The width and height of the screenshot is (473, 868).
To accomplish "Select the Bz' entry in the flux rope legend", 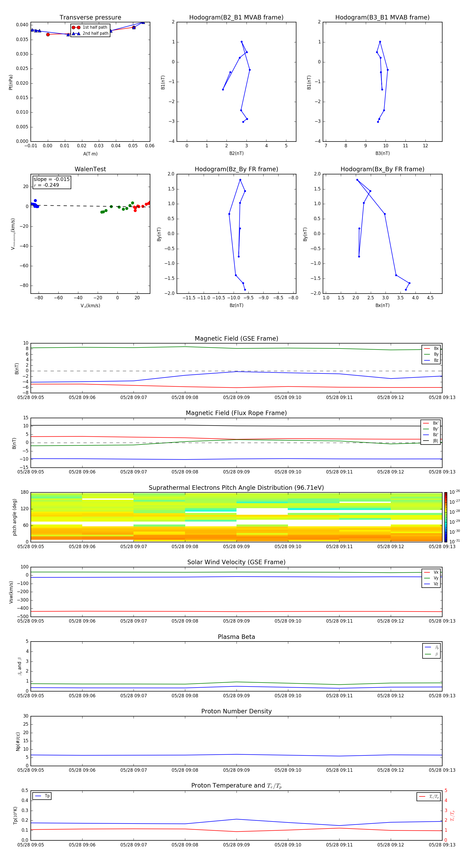I will pos(431,435).
